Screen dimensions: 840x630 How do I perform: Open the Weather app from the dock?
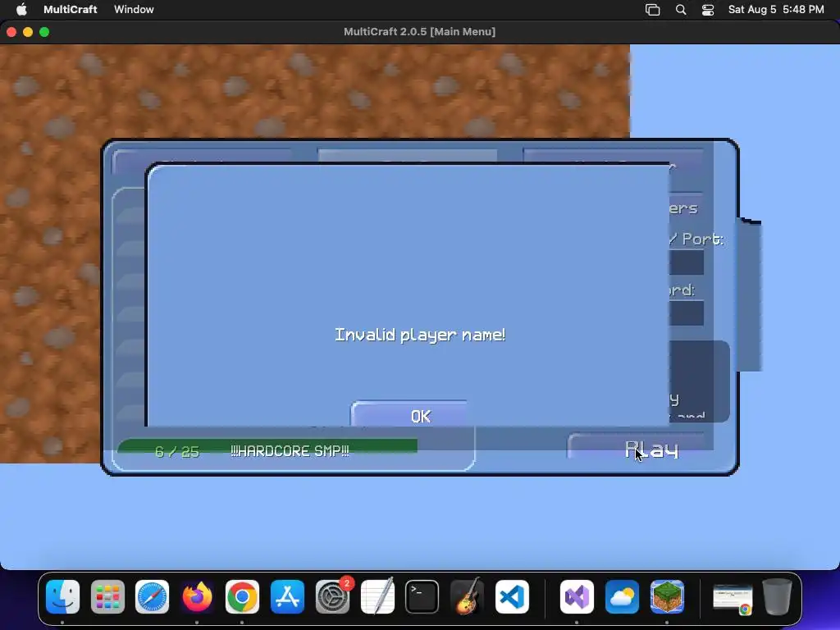622,596
